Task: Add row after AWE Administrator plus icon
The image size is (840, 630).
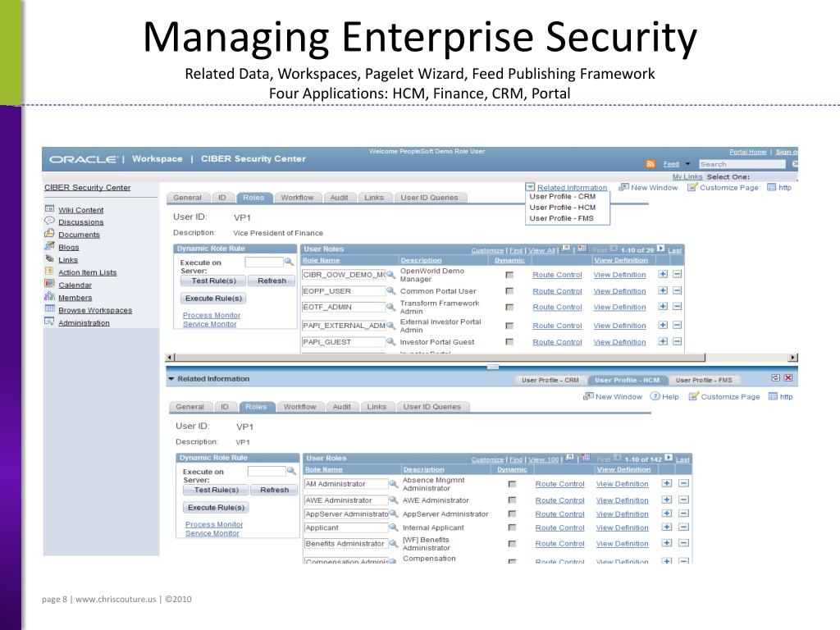Action: [x=666, y=500]
